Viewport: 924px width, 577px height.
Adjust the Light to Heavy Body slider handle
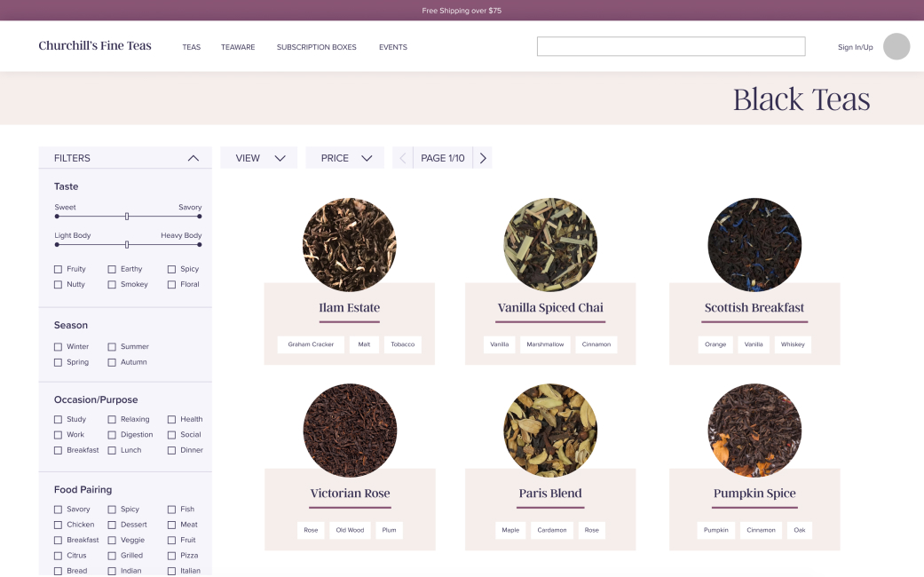[x=127, y=245]
